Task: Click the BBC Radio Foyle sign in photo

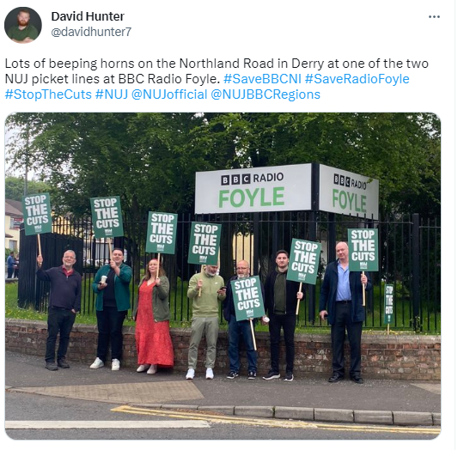Action: 253,189
